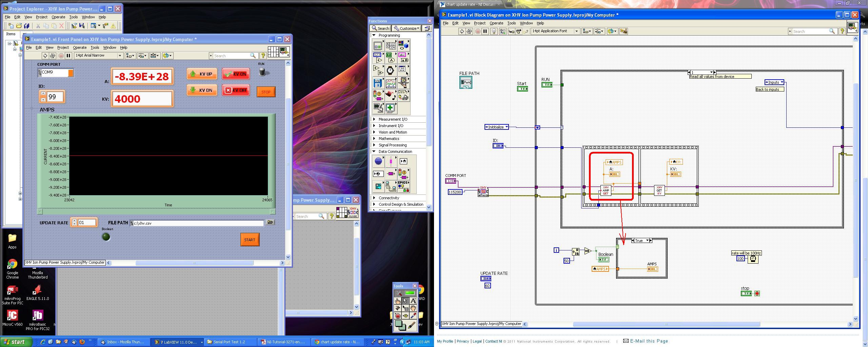
Task: Click Customize button in Functions palette
Action: pyautogui.click(x=407, y=28)
